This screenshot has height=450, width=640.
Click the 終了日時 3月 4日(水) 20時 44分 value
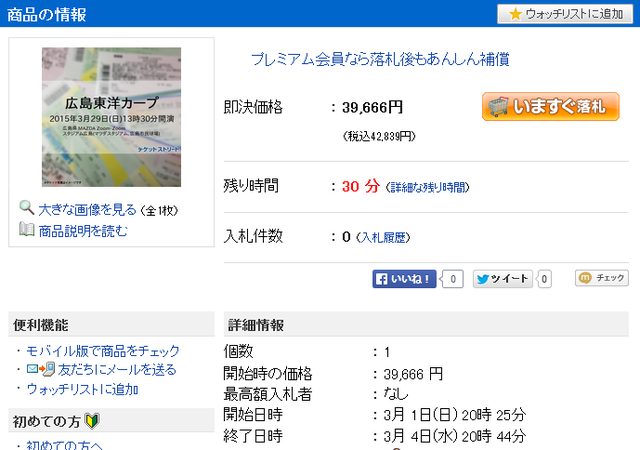[x=454, y=437]
